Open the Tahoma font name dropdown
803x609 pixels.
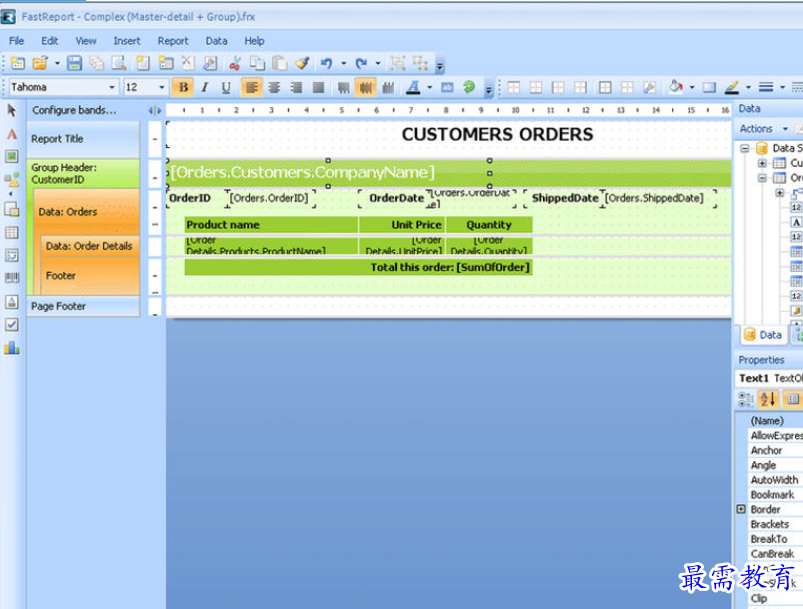click(x=112, y=87)
